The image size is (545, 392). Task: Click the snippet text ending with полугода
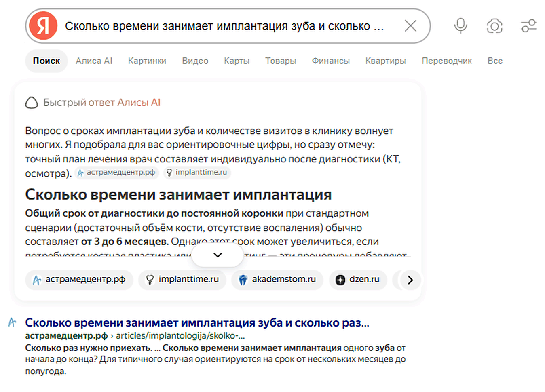215,359
